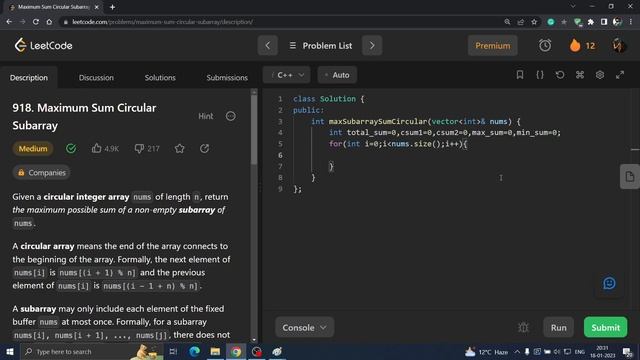This screenshot has height=360, width=640.
Task: Click the Auto indentation button
Action: click(x=337, y=75)
